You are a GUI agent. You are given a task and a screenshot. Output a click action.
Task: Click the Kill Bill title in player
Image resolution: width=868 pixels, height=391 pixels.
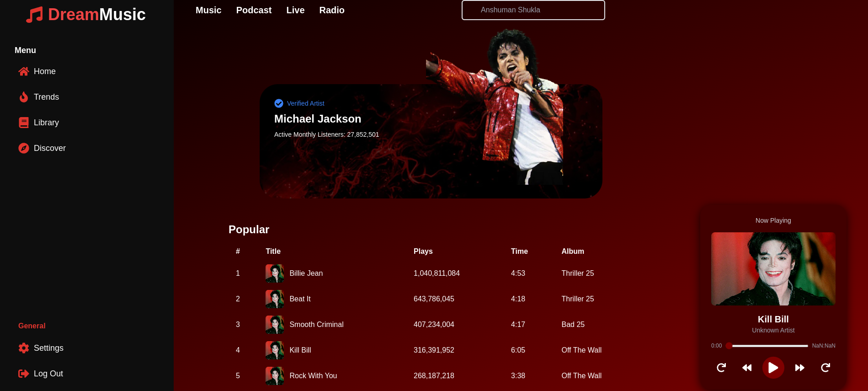[x=773, y=319]
